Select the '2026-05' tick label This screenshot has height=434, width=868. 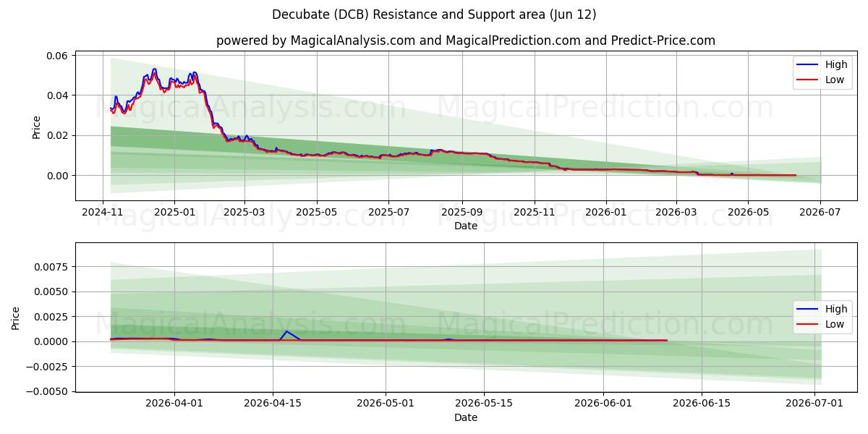point(747,213)
